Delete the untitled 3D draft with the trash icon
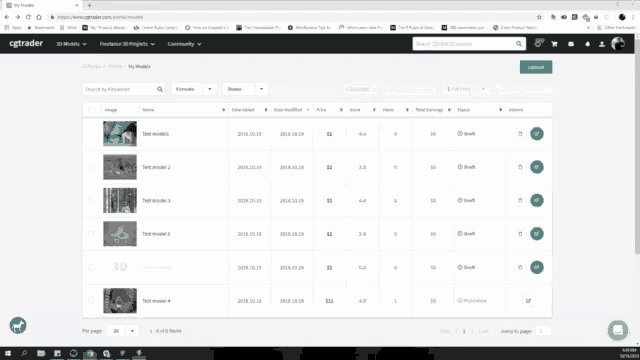640x360 pixels. (520, 267)
